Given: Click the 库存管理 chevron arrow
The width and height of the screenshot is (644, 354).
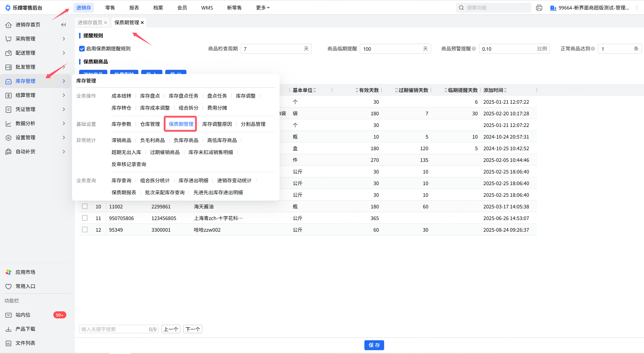Looking at the screenshot, I should pos(64,81).
